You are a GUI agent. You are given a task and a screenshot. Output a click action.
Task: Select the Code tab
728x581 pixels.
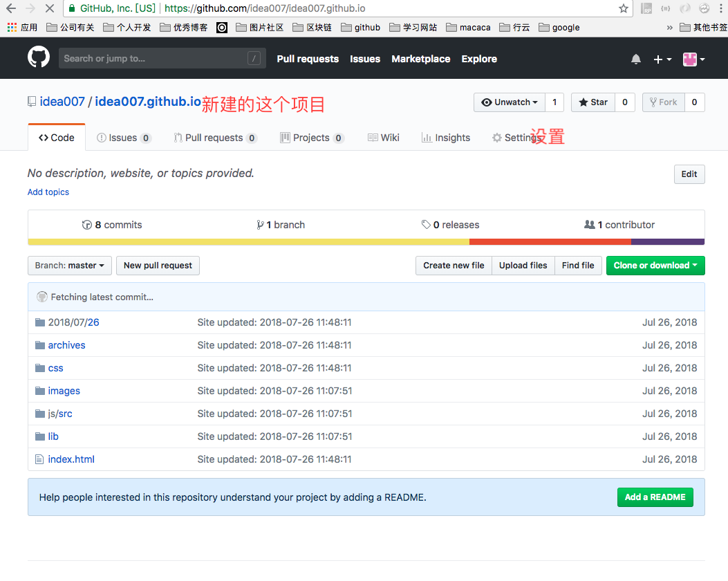tap(57, 138)
